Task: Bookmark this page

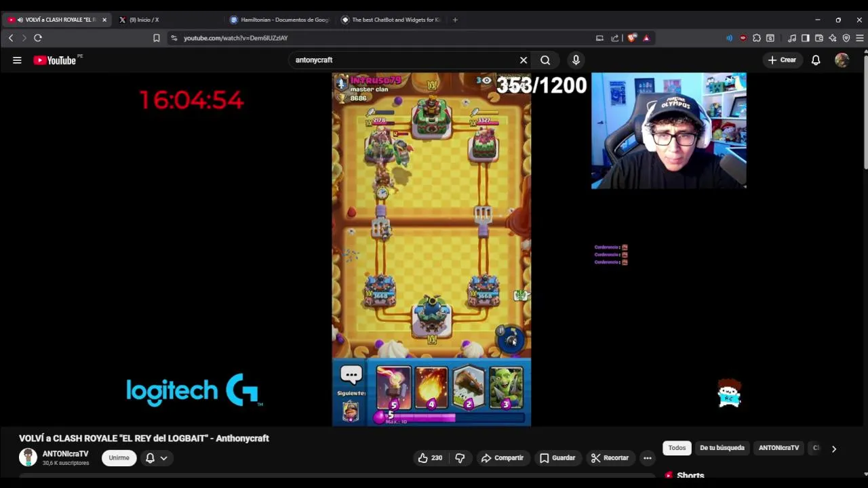Action: coord(157,38)
